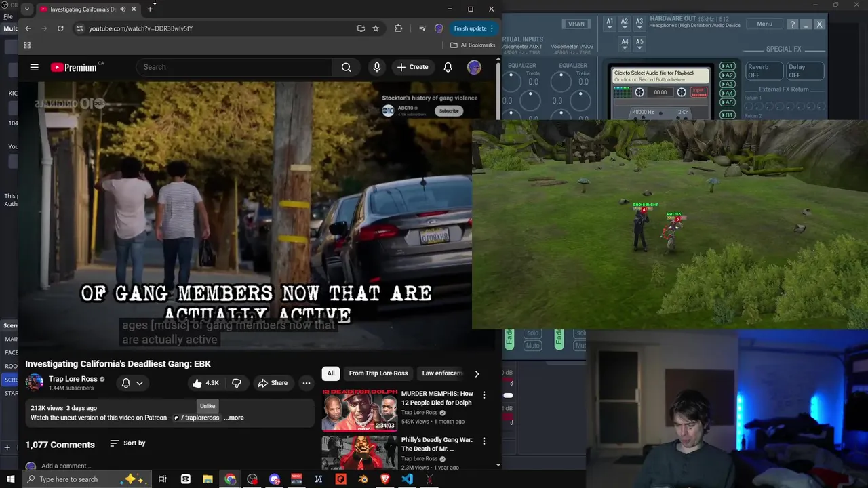This screenshot has width=868, height=488.
Task: Open options for MURDER MEMPHIS video
Action: pyautogui.click(x=484, y=395)
